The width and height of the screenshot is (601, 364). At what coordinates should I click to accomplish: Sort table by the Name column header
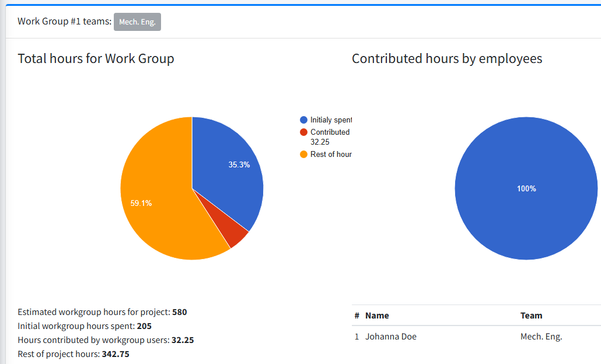(377, 316)
